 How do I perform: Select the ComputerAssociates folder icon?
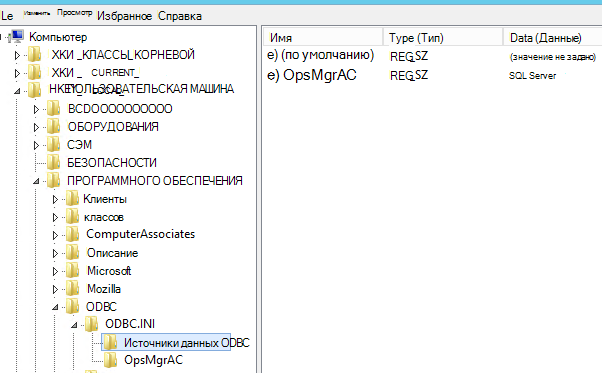pos(72,234)
